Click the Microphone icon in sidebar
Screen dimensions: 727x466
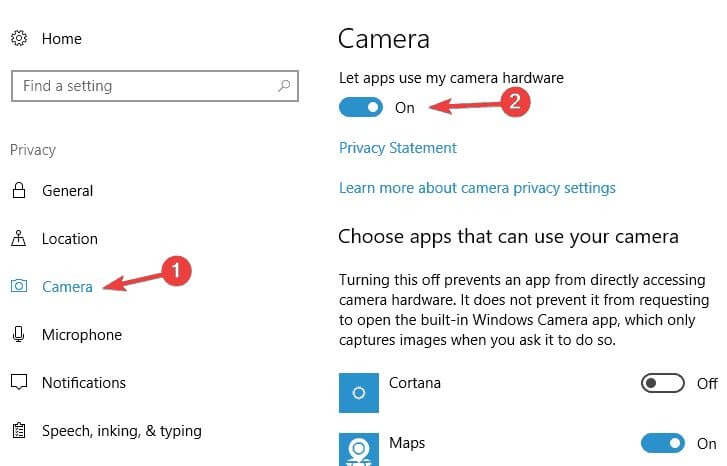[18, 335]
